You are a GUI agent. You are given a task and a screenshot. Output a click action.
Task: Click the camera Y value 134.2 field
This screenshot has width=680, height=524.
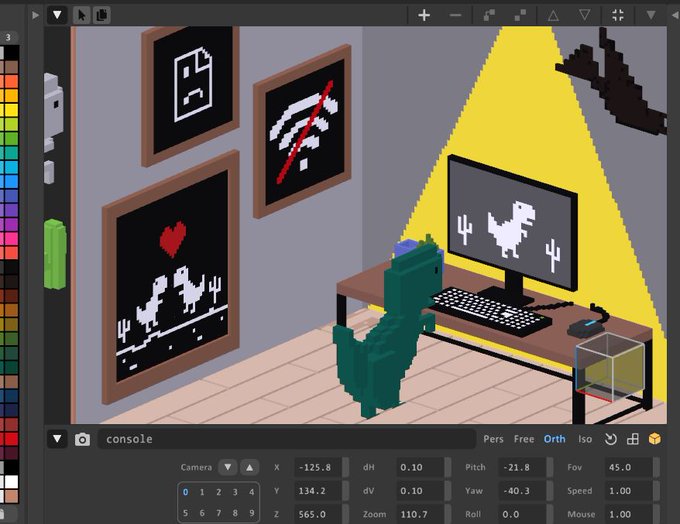[x=318, y=491]
